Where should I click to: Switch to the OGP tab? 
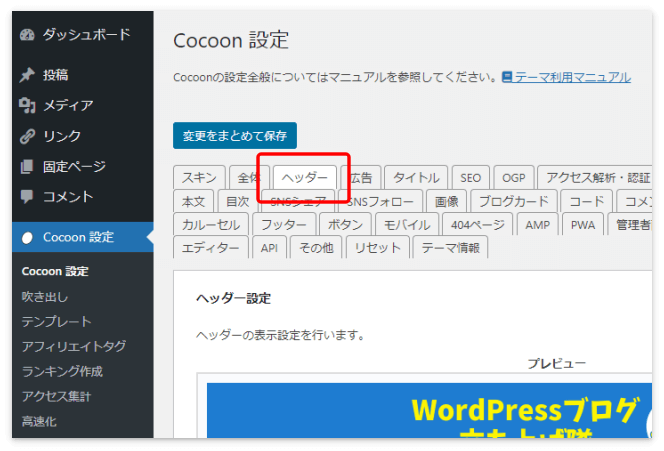click(514, 177)
